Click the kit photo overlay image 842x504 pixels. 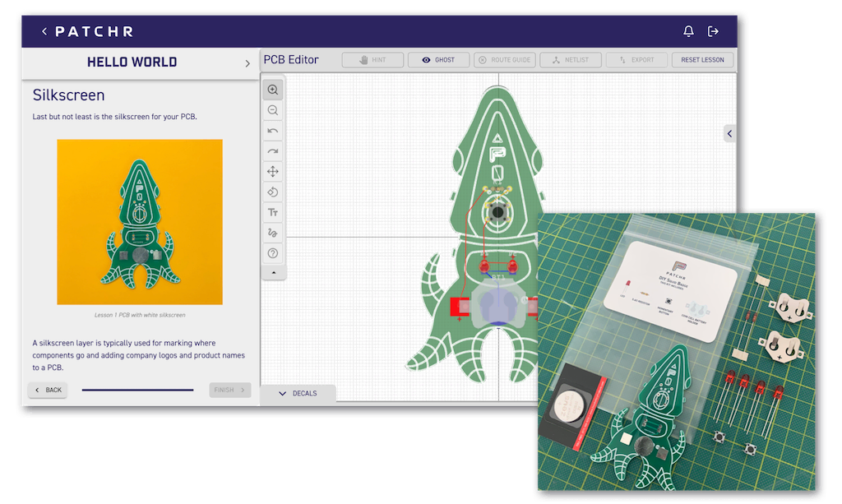click(x=677, y=352)
